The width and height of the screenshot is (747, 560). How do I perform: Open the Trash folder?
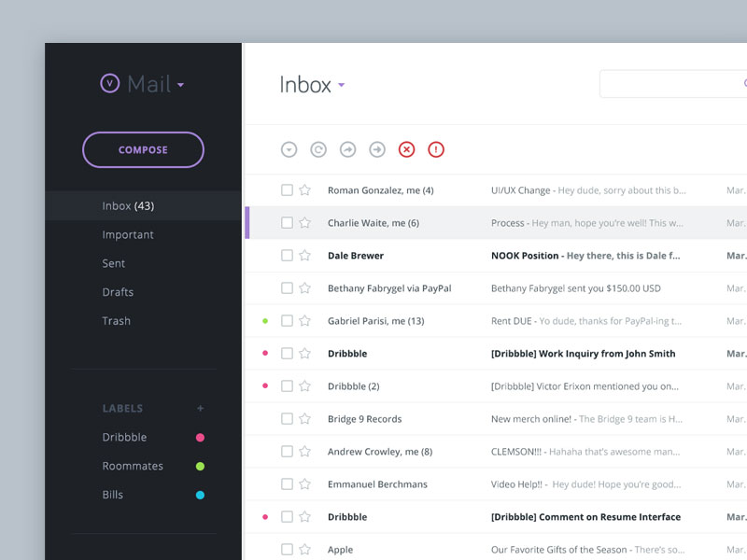tap(116, 320)
